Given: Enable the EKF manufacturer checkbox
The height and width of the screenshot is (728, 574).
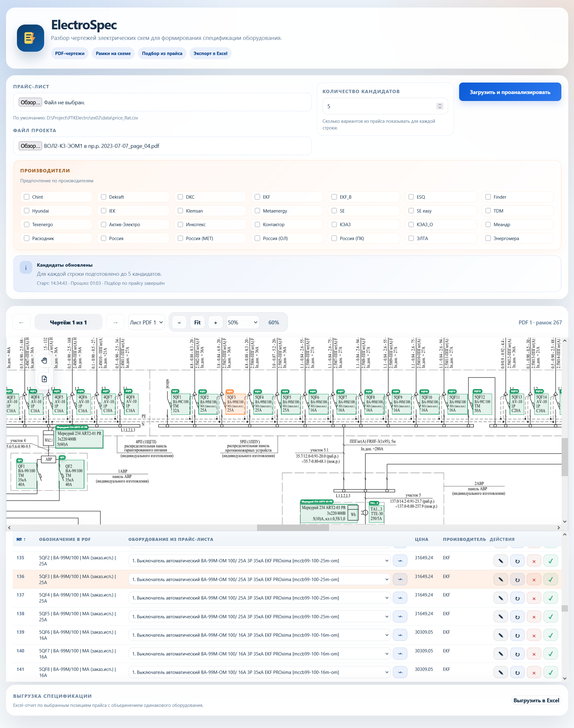Looking at the screenshot, I should point(257,197).
